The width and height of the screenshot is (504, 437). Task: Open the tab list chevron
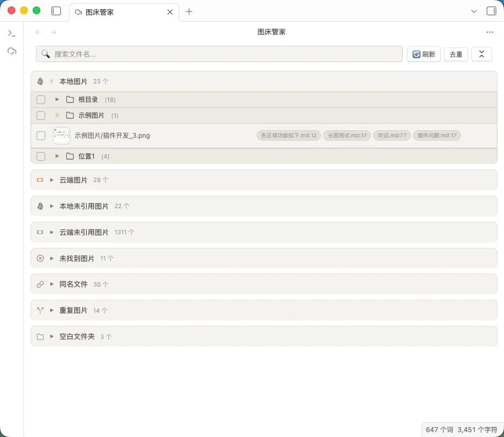[474, 11]
